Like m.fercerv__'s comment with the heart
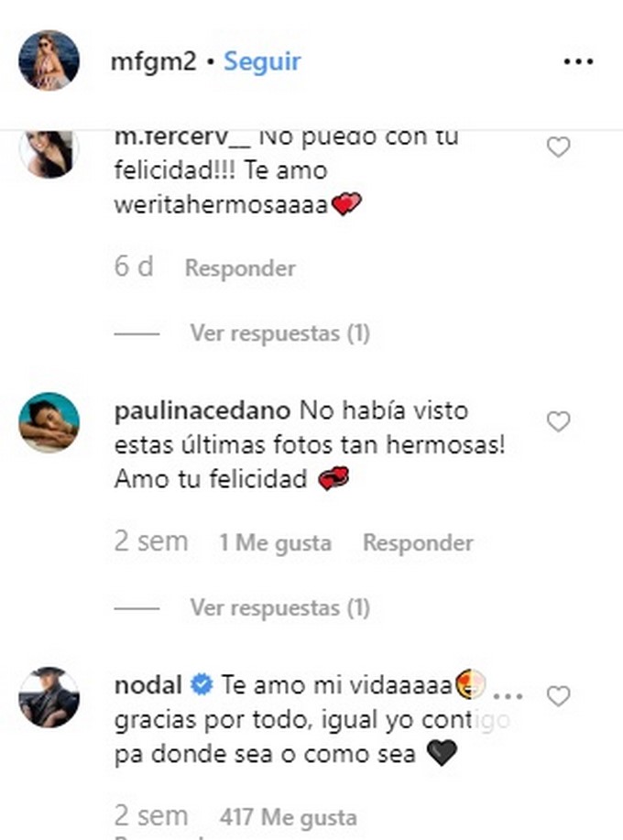 (x=558, y=147)
